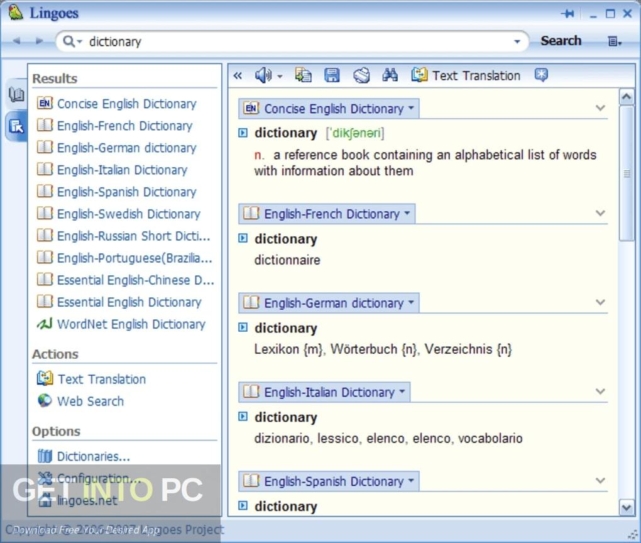
Task: Collapse the English-Spanish section chevron
Action: coord(600,481)
